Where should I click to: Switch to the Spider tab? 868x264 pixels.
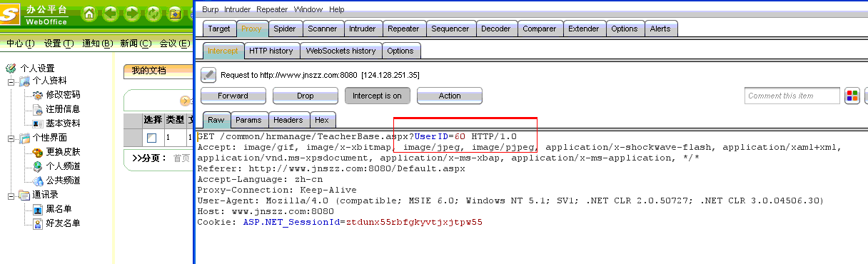coord(285,29)
